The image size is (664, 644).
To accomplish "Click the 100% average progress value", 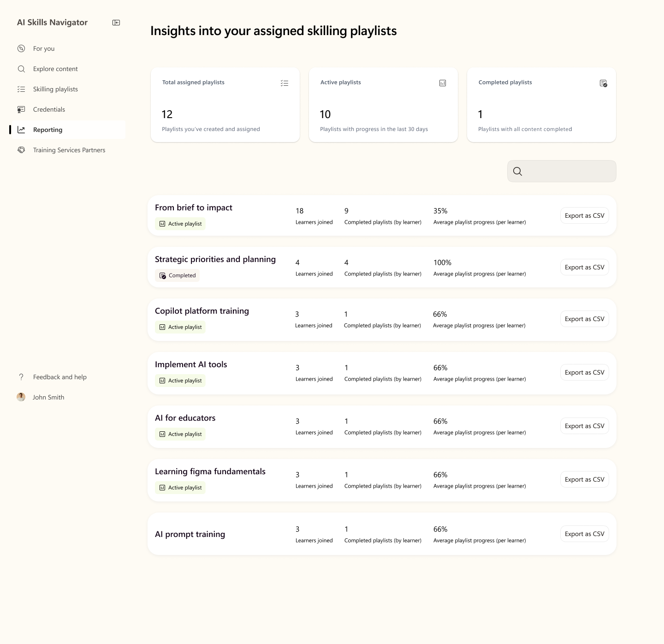I will (442, 262).
